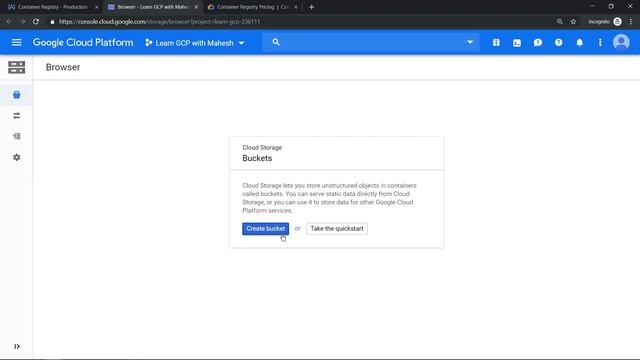Screen dimensions: 640x360
Task: Bookmark this page with the star icon
Action: tap(573, 22)
